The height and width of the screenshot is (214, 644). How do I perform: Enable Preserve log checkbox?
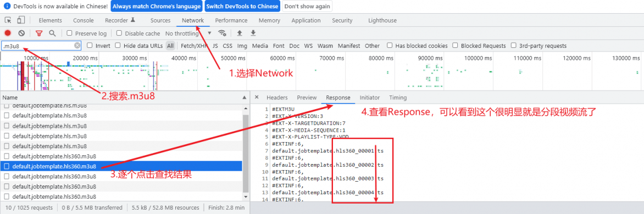pyautogui.click(x=69, y=33)
